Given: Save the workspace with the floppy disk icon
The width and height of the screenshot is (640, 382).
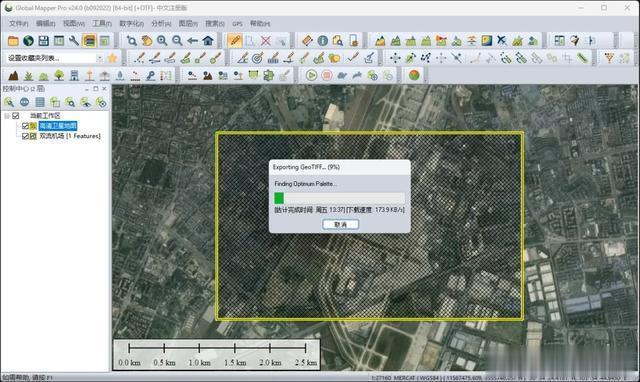Looking at the screenshot, I should 44,40.
